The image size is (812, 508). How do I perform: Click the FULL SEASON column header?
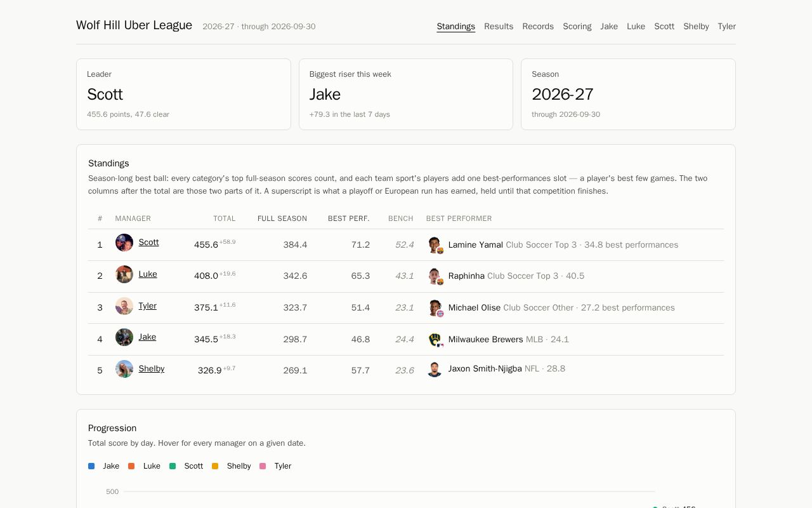click(x=282, y=218)
